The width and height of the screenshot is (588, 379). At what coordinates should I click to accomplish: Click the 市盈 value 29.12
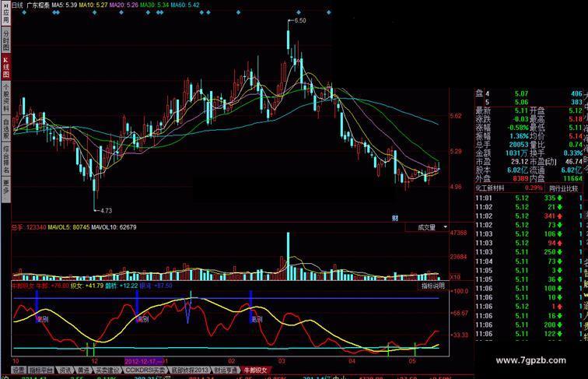[x=520, y=162]
